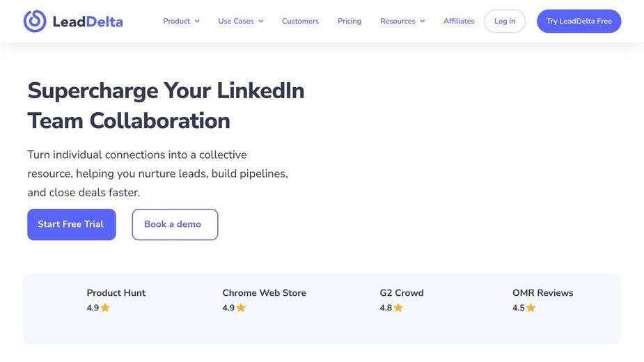Viewport: 644px width, 362px height.
Task: Click Book a demo button
Action: pyautogui.click(x=175, y=224)
